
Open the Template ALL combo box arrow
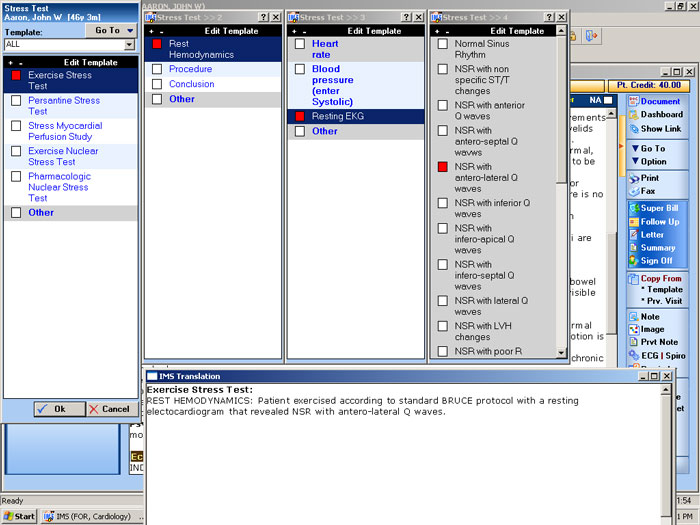click(129, 45)
